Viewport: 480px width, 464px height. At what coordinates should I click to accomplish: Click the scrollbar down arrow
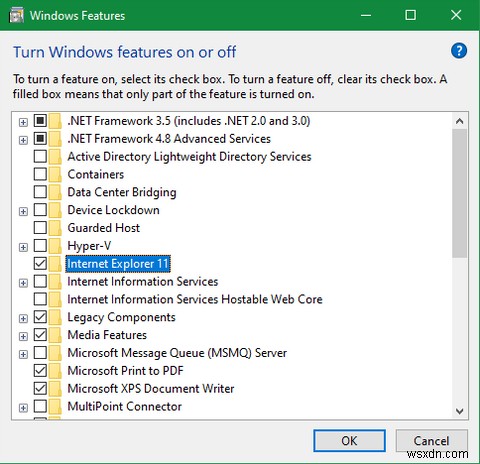coord(460,411)
